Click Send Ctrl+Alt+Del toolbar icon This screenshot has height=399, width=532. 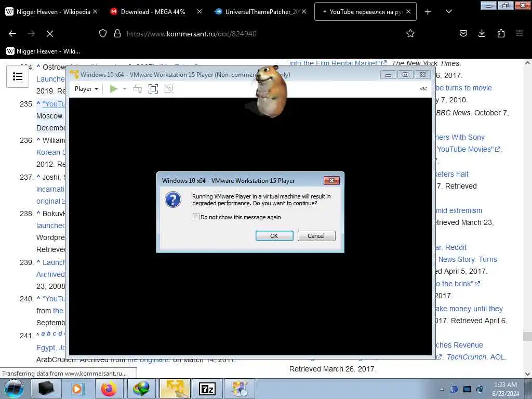tap(137, 89)
